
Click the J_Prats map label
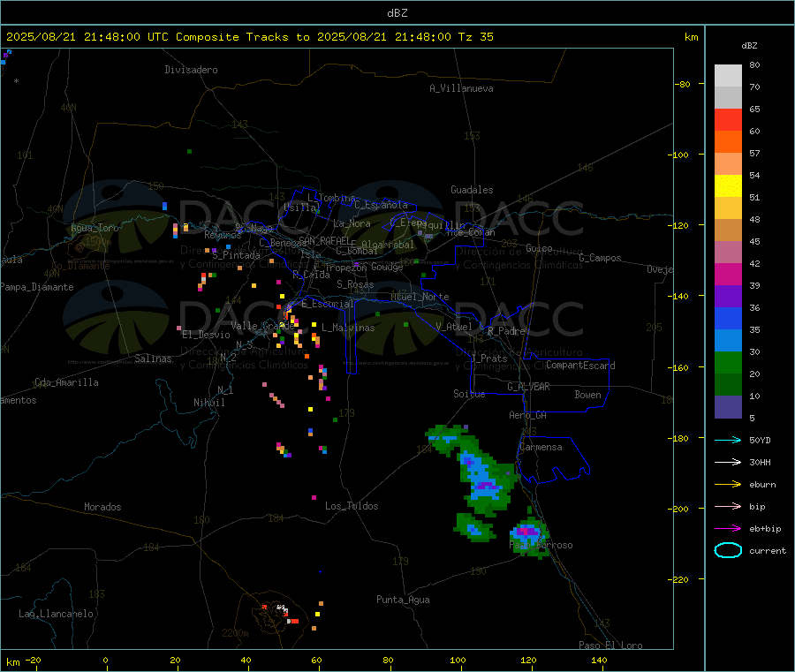point(489,359)
